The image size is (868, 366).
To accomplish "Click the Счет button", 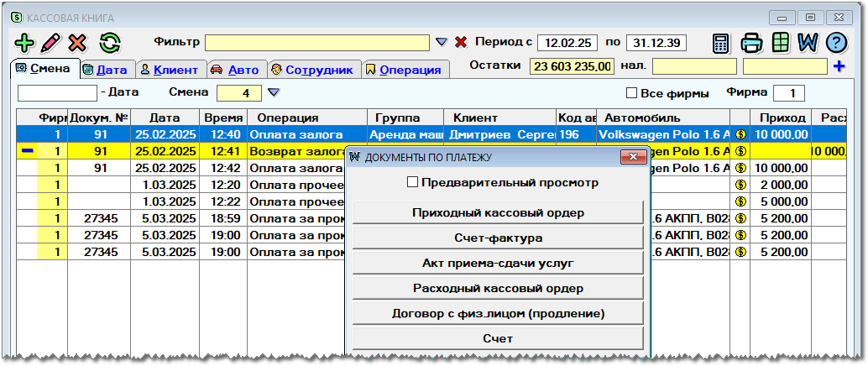I will [498, 338].
